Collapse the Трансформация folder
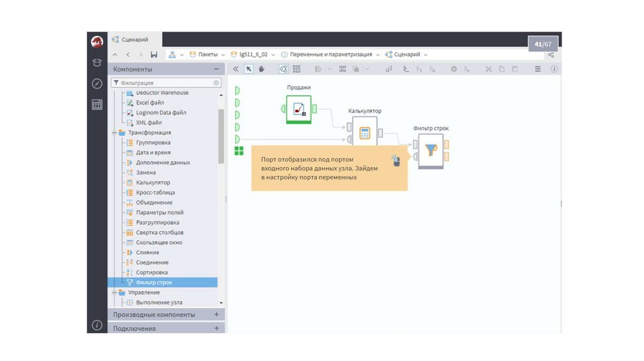 point(114,133)
